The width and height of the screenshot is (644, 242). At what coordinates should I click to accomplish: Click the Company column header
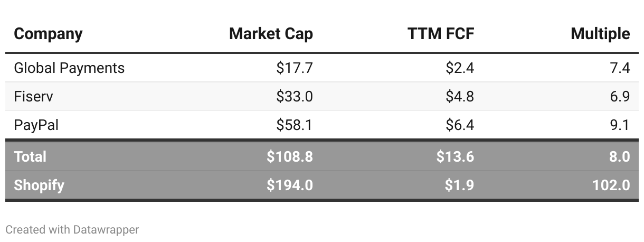click(48, 34)
